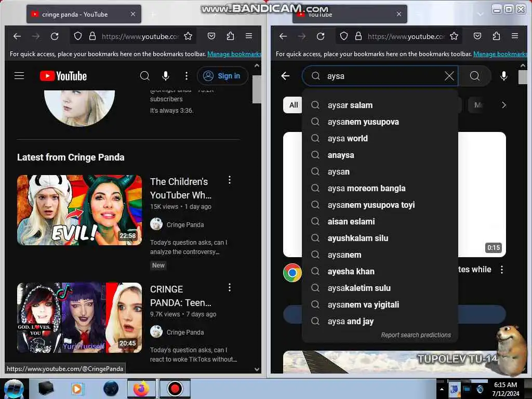Screen dimensions: 532x399
Task: Reload the page in left Firefox window
Action: click(x=55, y=36)
